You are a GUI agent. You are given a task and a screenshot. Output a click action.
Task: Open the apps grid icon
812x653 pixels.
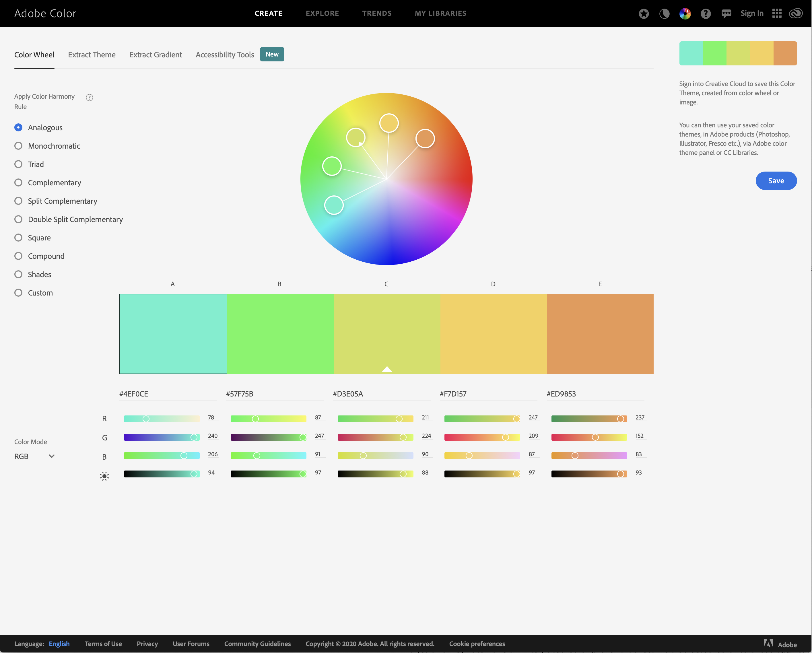click(777, 13)
